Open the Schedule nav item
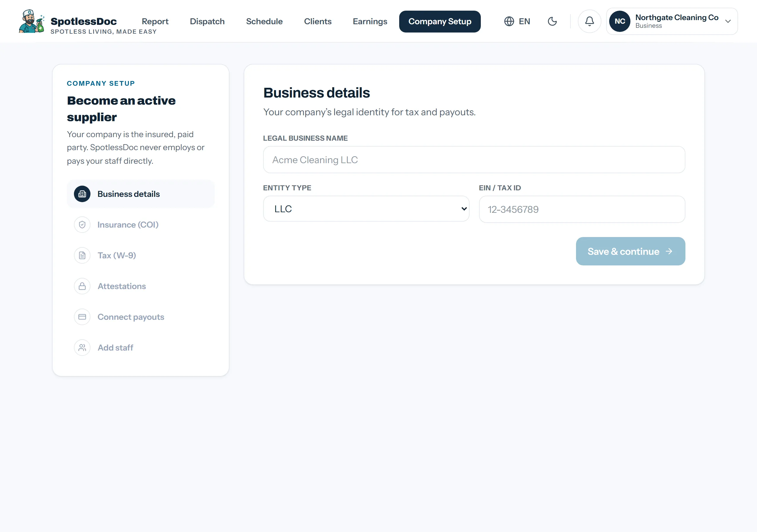This screenshot has height=532, width=757. 264,21
